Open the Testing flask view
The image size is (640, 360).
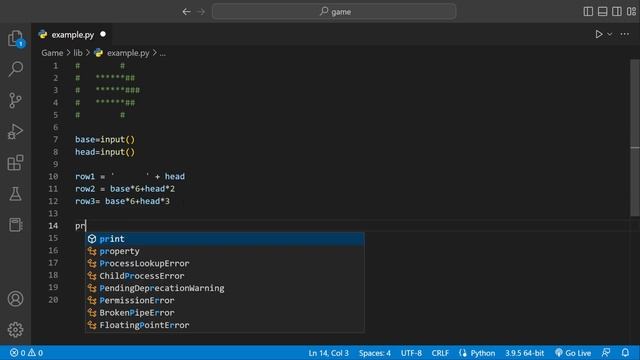16,194
